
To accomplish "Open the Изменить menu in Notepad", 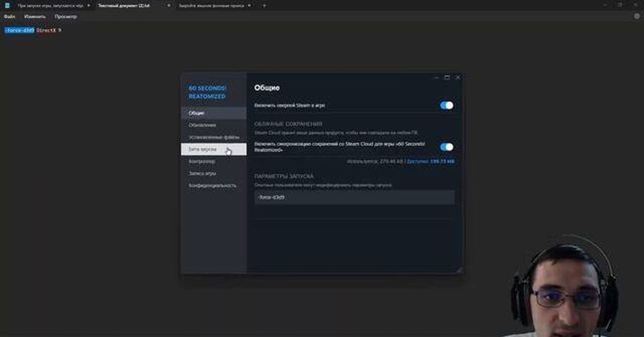I will click(35, 17).
